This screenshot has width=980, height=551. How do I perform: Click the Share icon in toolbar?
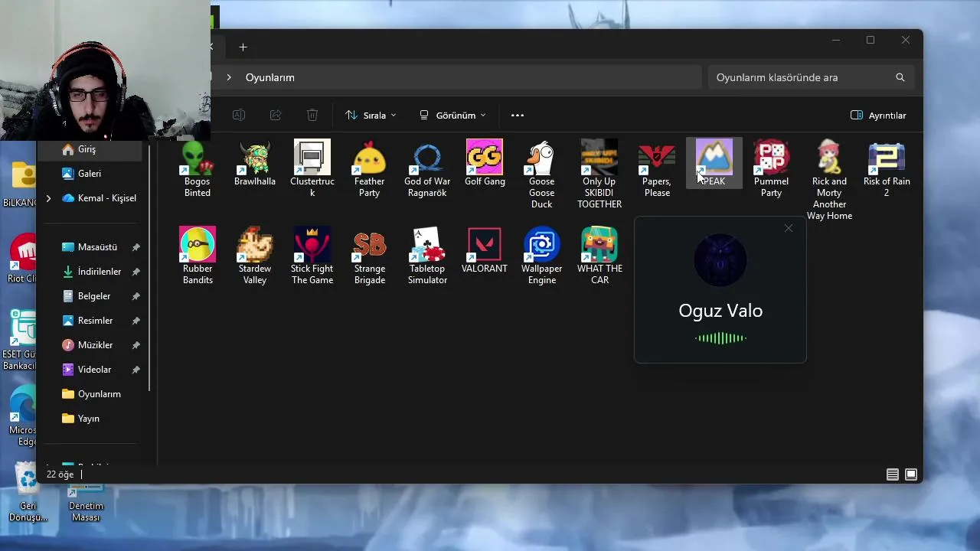tap(276, 115)
